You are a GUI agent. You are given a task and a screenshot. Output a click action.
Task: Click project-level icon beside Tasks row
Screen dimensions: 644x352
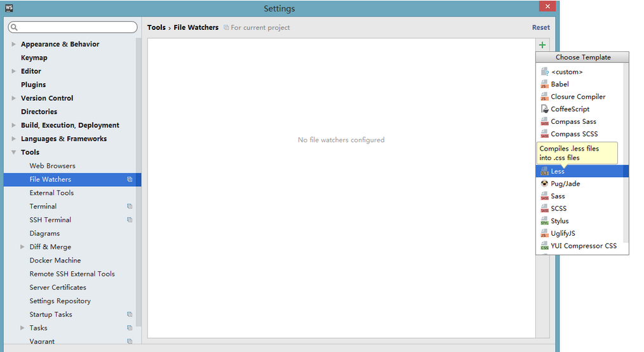tap(130, 328)
